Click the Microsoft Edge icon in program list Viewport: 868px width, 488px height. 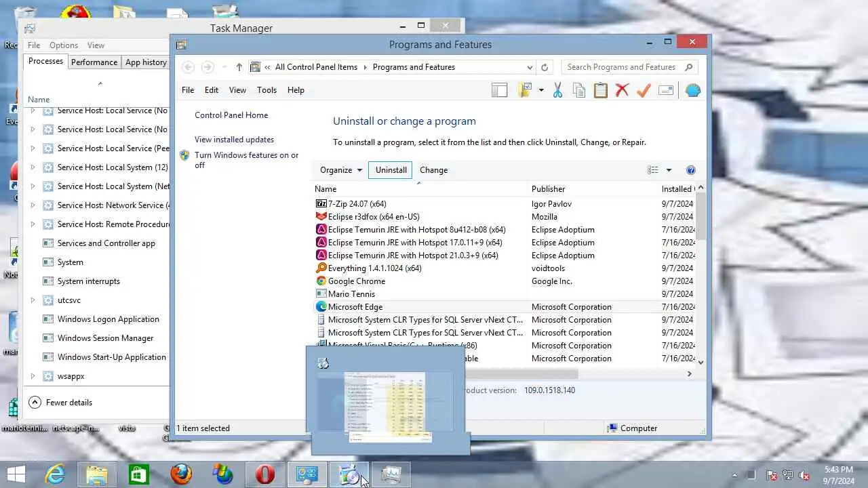321,306
